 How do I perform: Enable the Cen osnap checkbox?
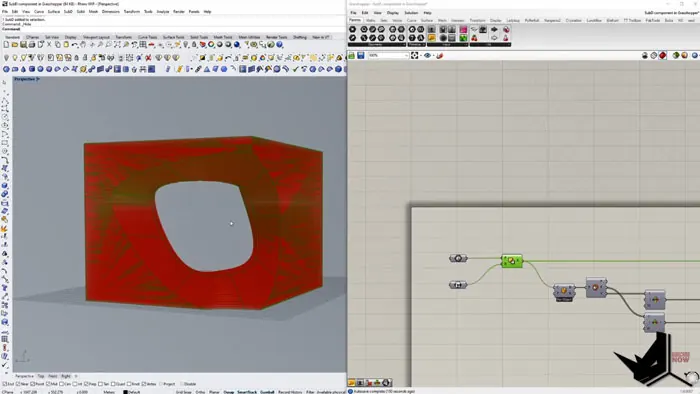point(62,384)
